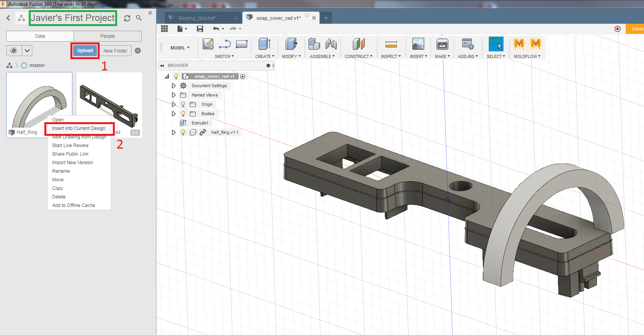
Task: Open search in the data panel
Action: 139,18
